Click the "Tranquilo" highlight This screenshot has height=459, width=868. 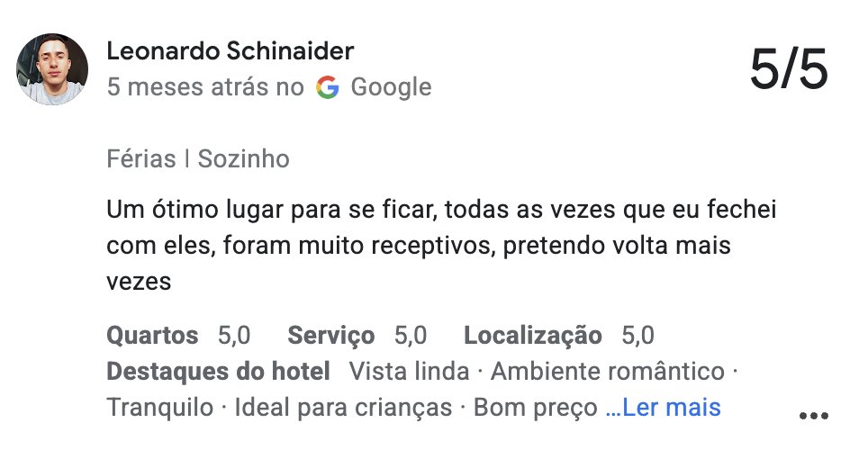[x=160, y=408]
